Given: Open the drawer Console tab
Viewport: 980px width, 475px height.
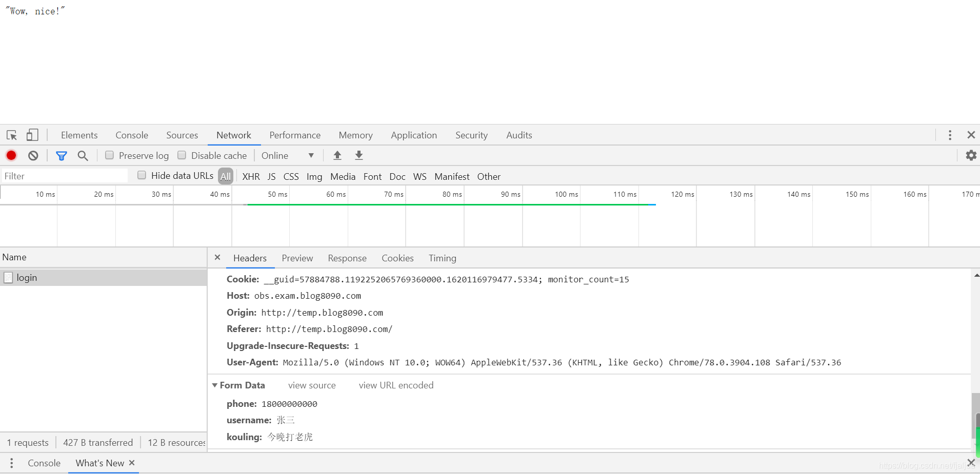Looking at the screenshot, I should [x=44, y=463].
